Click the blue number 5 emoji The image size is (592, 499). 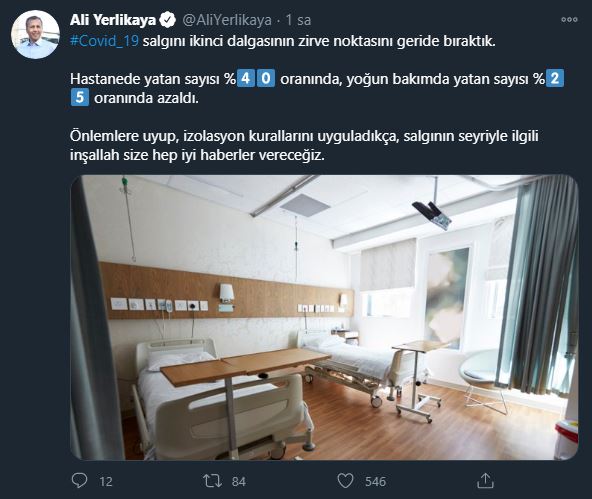coord(80,97)
